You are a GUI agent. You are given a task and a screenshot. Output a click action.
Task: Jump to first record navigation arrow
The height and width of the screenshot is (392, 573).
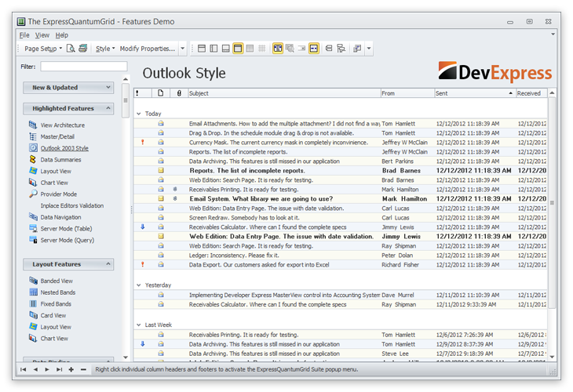(x=24, y=369)
